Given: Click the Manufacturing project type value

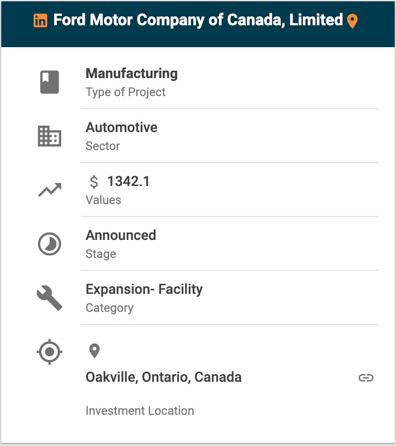Looking at the screenshot, I should [132, 74].
